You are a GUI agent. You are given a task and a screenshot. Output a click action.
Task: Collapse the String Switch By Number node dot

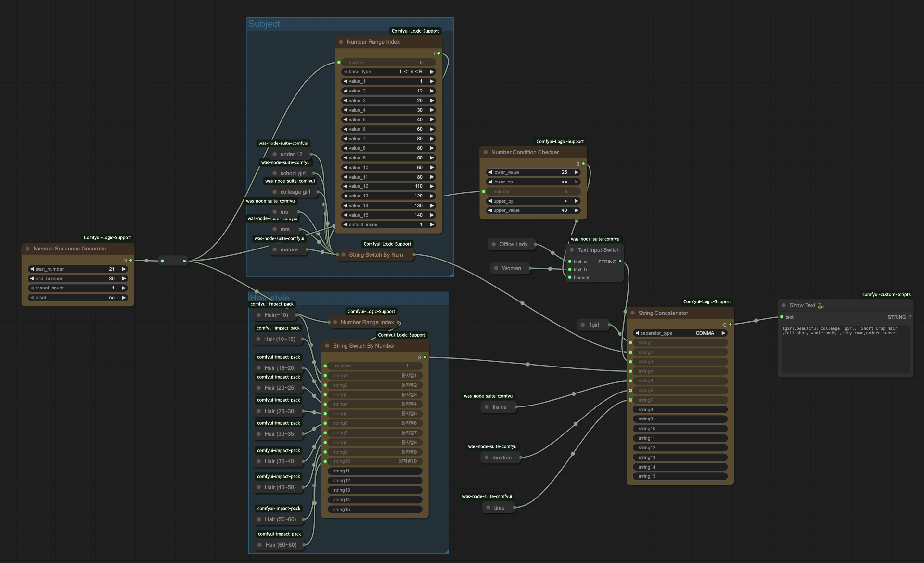point(328,346)
